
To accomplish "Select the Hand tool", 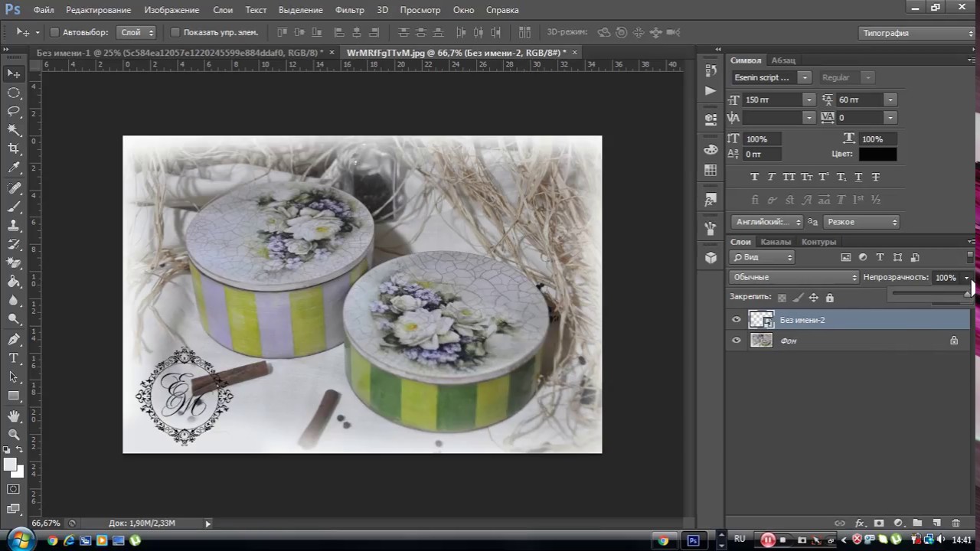I will (x=14, y=416).
